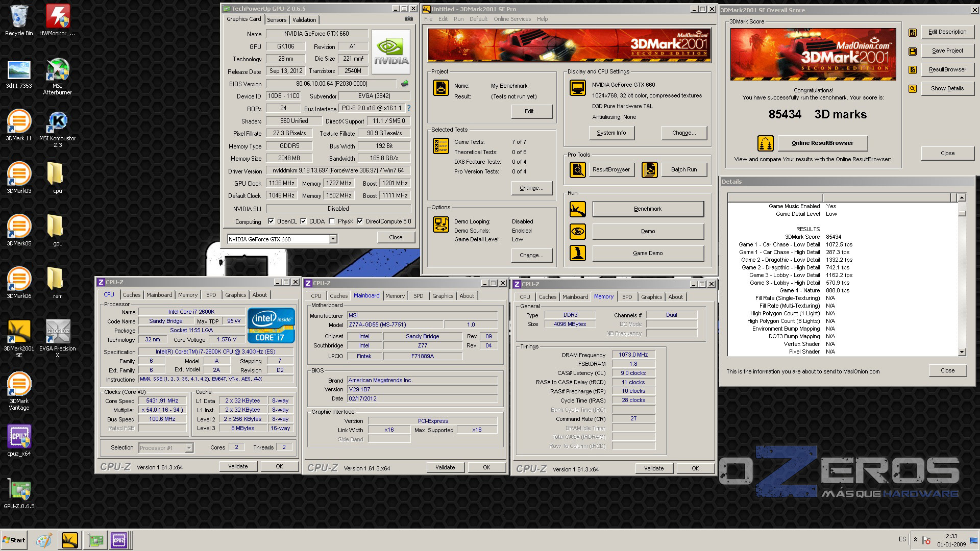The height and width of the screenshot is (551, 980).
Task: Toggle the OpenCL checkbox
Action: point(272,221)
